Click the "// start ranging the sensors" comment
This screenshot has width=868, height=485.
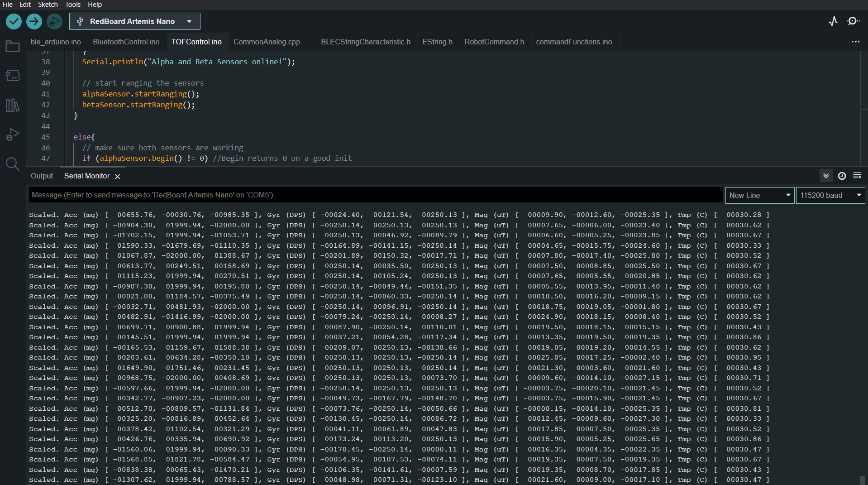pos(143,83)
